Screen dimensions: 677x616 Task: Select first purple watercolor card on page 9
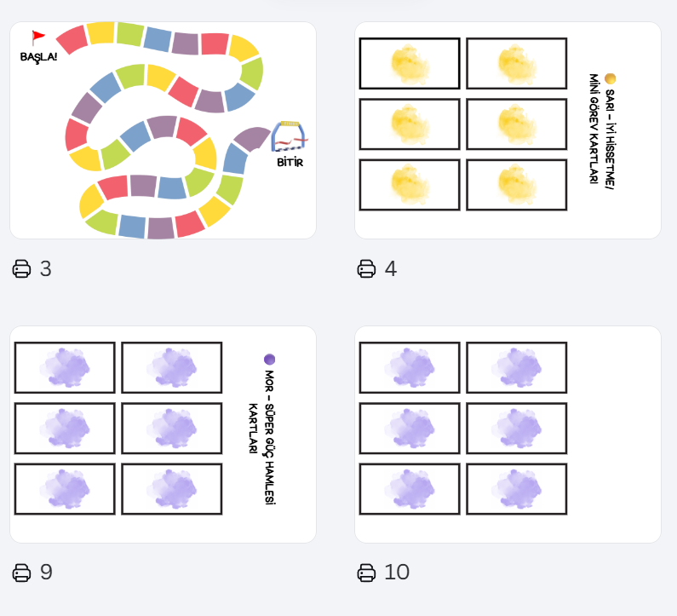[65, 367]
